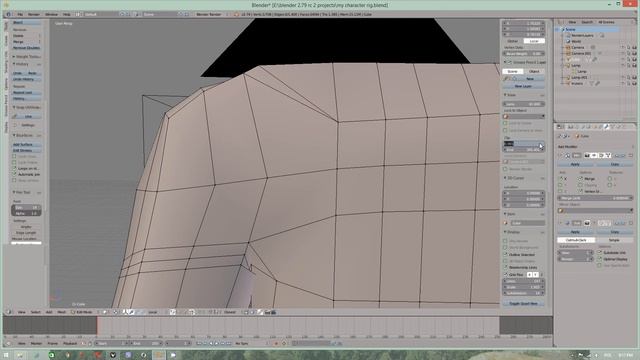This screenshot has width=640, height=360.
Task: Toggle the Grid Floor checkbox
Action: (506, 275)
